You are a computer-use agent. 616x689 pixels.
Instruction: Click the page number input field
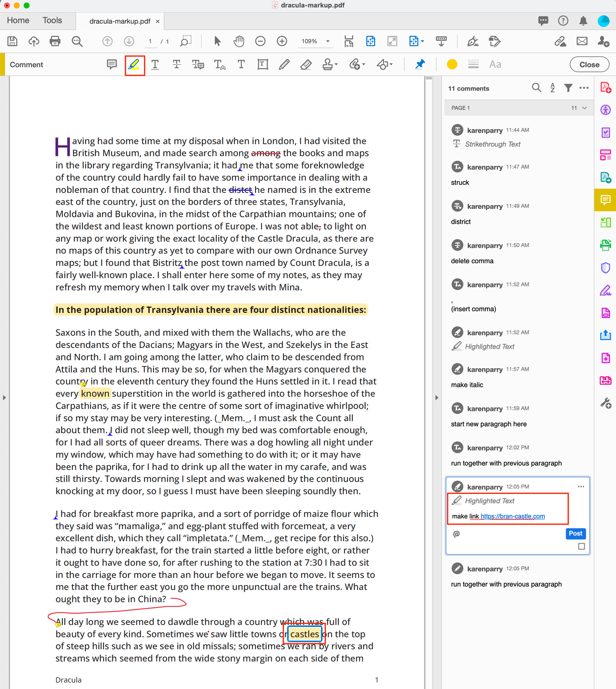click(150, 41)
